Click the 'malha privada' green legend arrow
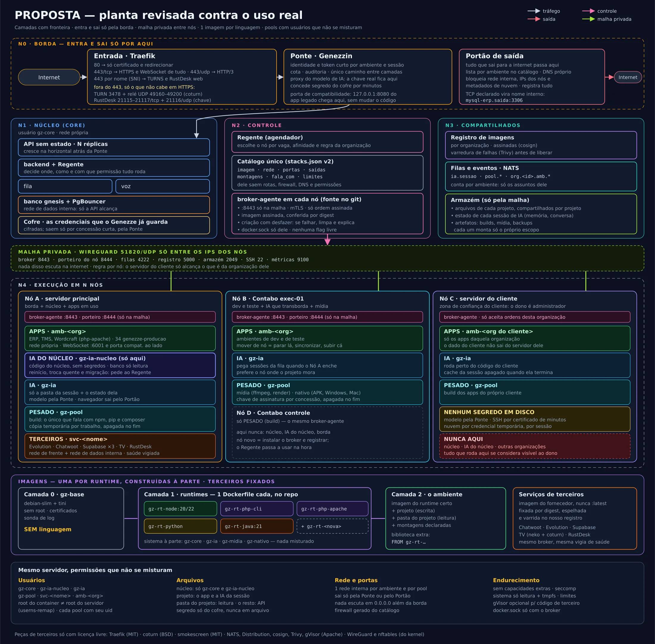The height and width of the screenshot is (644, 655). [x=588, y=19]
